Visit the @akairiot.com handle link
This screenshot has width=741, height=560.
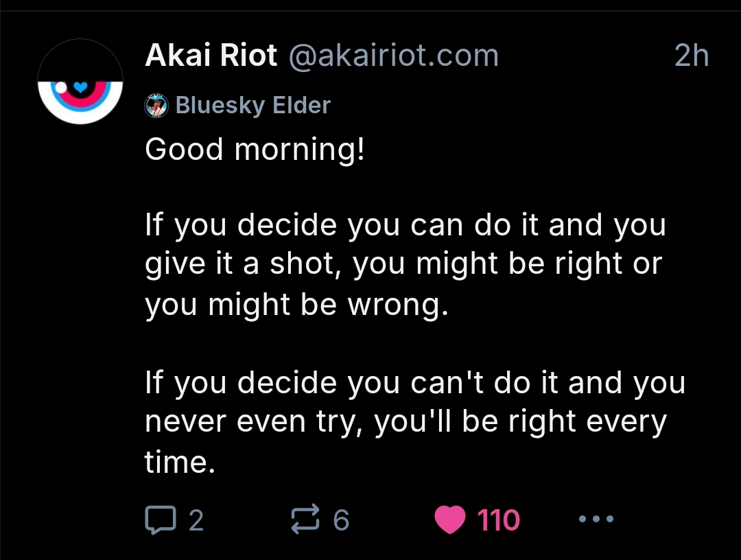coord(393,56)
